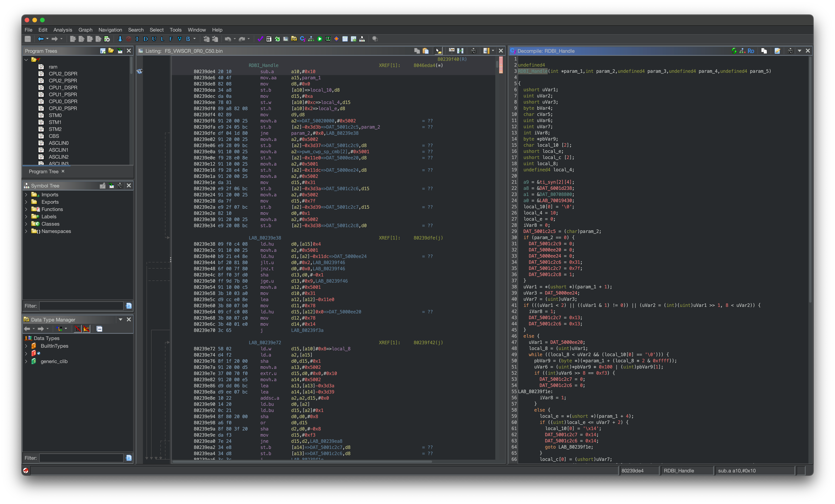Click the down arrow go-to icon in toolbar
This screenshot has width=835, height=504.
(x=120, y=39)
